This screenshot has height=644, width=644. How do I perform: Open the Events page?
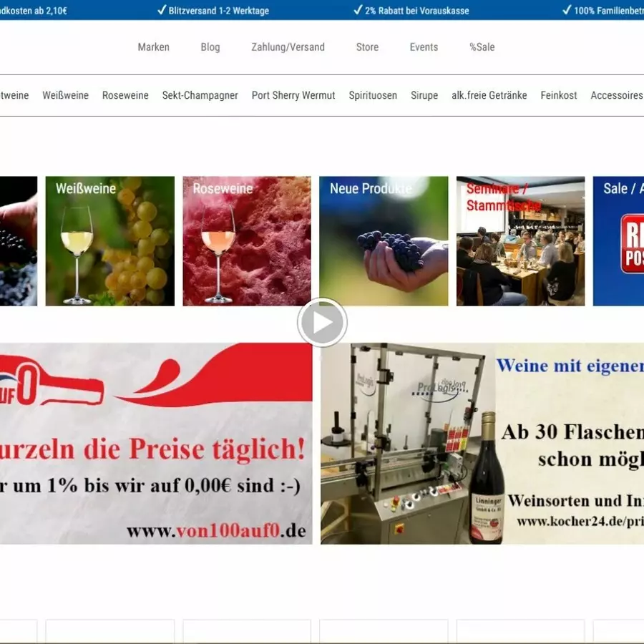(x=424, y=47)
